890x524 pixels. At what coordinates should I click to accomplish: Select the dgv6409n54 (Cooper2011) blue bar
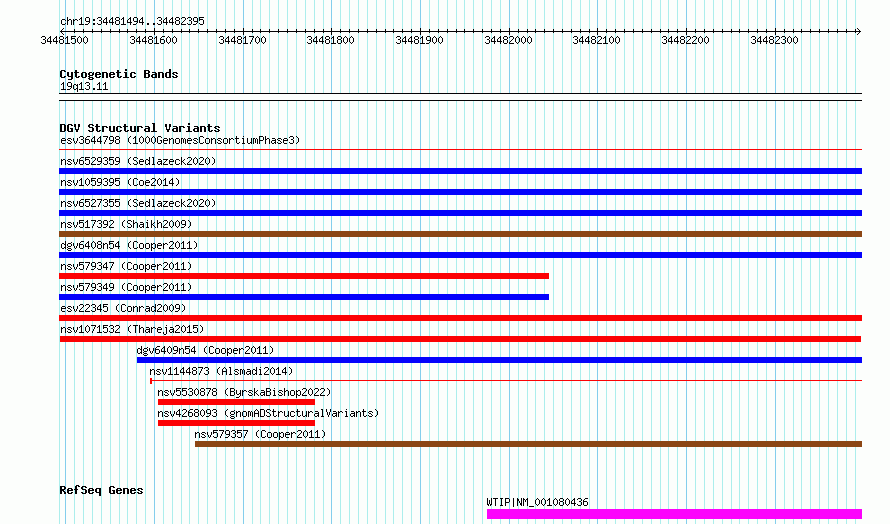coord(499,360)
